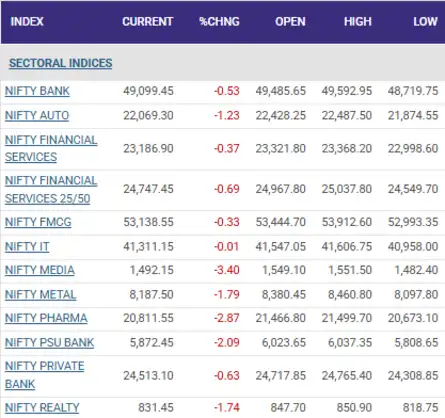Select the -0.33 percent change value
Screen dimensions: 445x418
(x=227, y=222)
